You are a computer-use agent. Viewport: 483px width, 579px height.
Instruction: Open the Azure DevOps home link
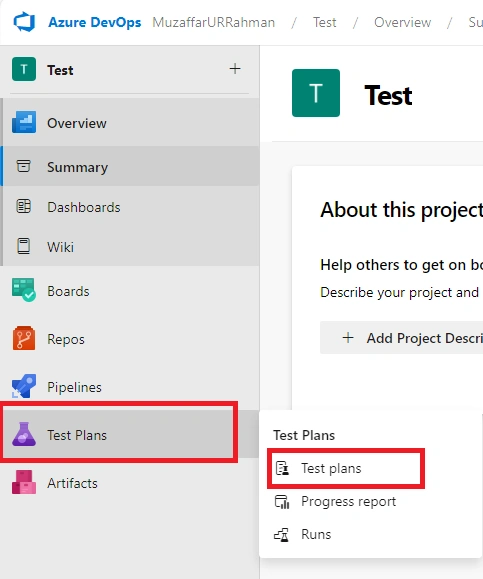[95, 22]
